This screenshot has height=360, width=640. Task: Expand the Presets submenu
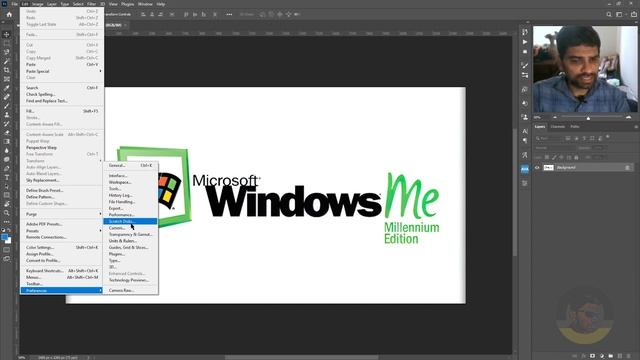(62, 231)
